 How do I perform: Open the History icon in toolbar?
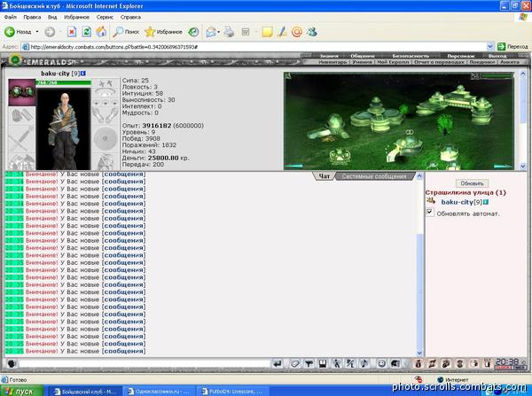[193, 32]
